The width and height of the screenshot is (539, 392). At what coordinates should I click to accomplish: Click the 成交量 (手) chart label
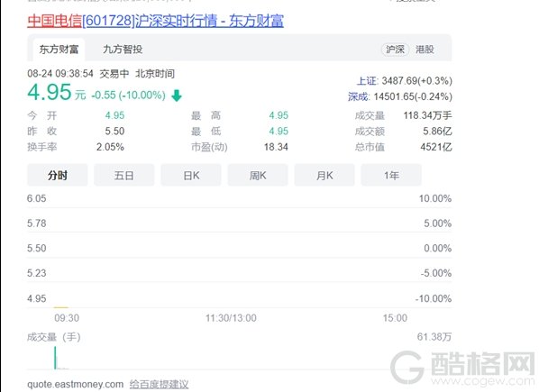(x=53, y=337)
